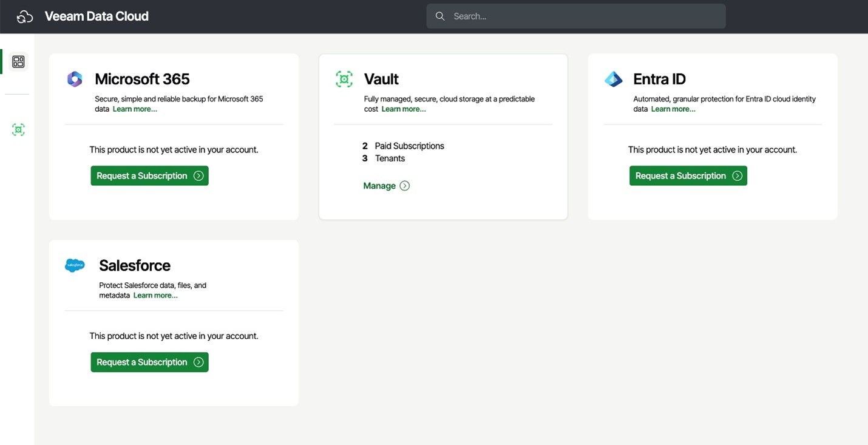The height and width of the screenshot is (445, 868).
Task: Open the Vault icon in the sidebar
Action: coord(18,129)
